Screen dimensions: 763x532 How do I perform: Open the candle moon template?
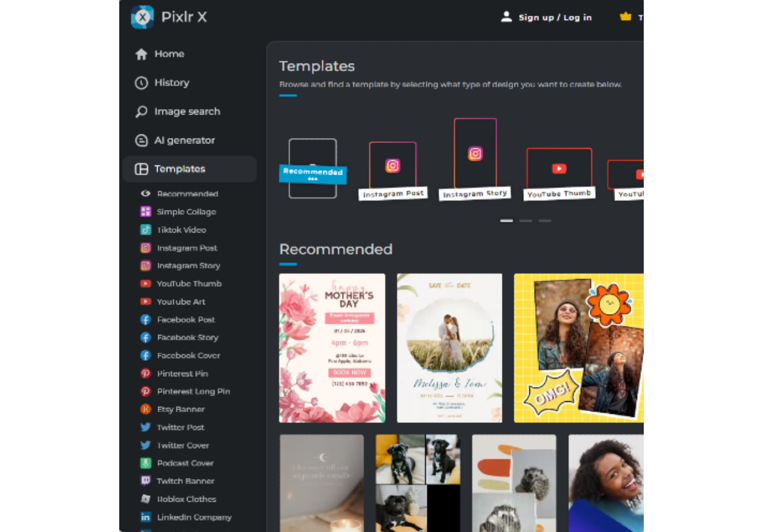[322, 483]
